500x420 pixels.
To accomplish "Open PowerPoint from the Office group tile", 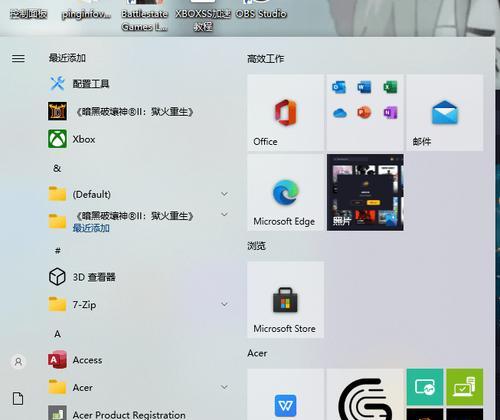I will pyautogui.click(x=364, y=113).
